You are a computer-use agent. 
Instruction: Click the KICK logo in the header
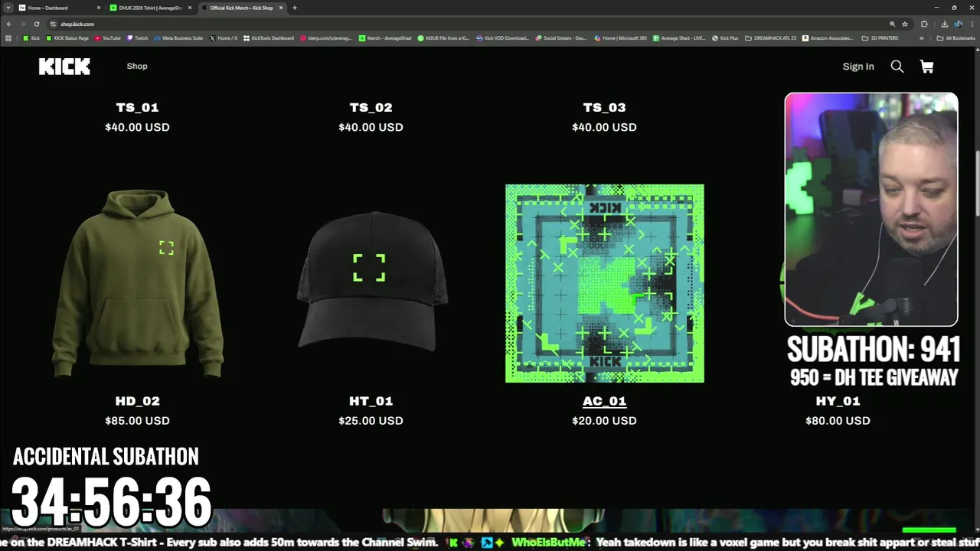pos(64,67)
